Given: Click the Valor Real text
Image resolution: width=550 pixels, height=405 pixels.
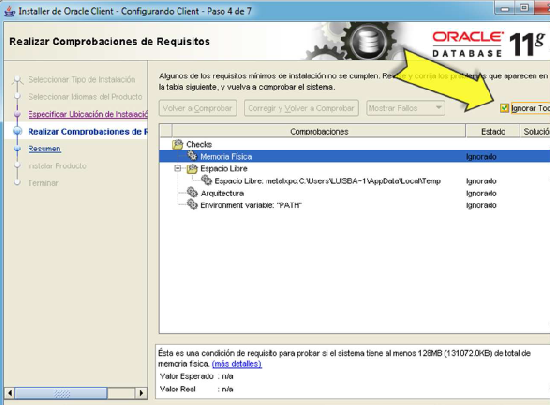Looking at the screenshot, I should click(x=177, y=389).
